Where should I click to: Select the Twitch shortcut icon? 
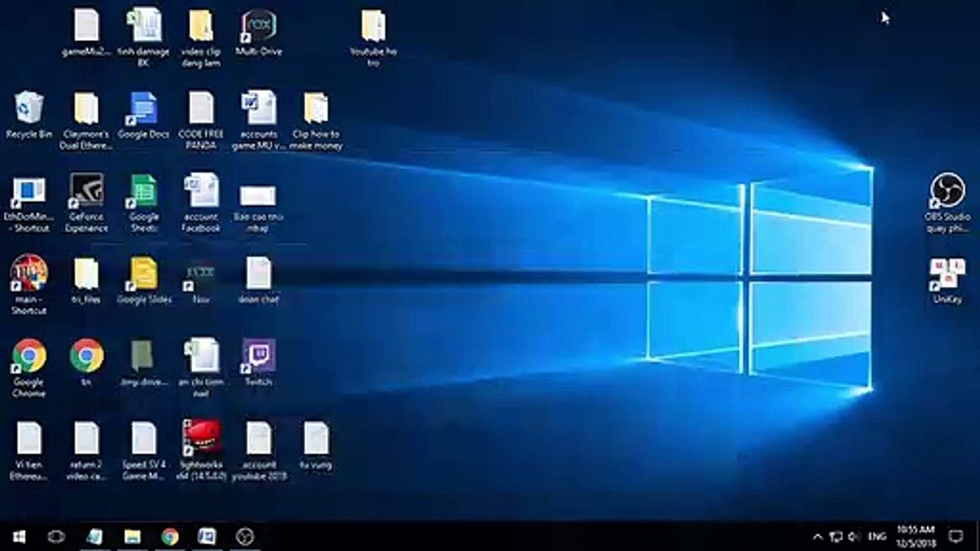pos(259,356)
